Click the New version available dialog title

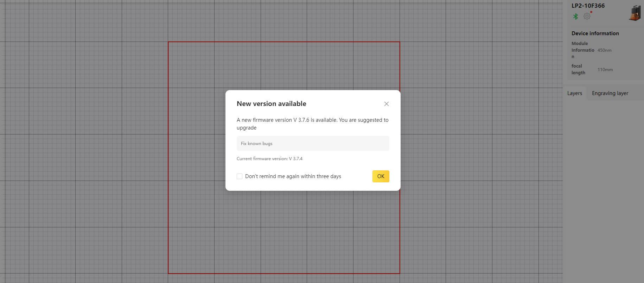pos(271,104)
